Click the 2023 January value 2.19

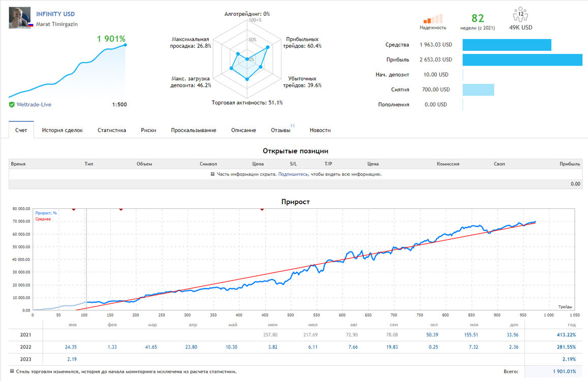pyautogui.click(x=72, y=359)
